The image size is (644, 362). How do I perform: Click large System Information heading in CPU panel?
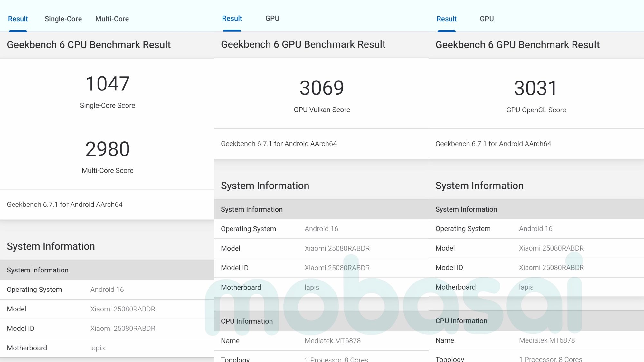(51, 246)
